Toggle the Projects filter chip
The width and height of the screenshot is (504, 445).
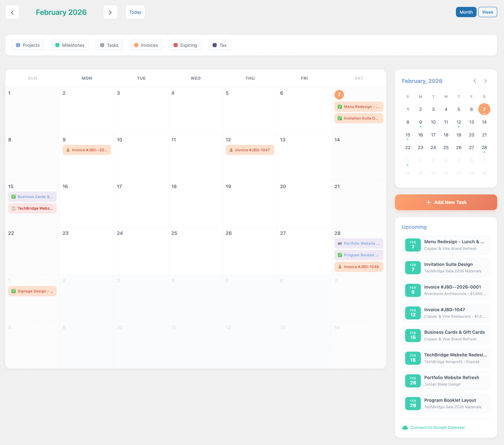point(28,45)
